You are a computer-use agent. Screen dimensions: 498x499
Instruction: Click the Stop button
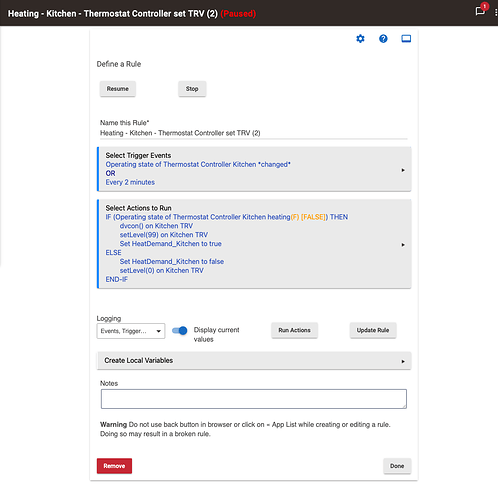[192, 89]
